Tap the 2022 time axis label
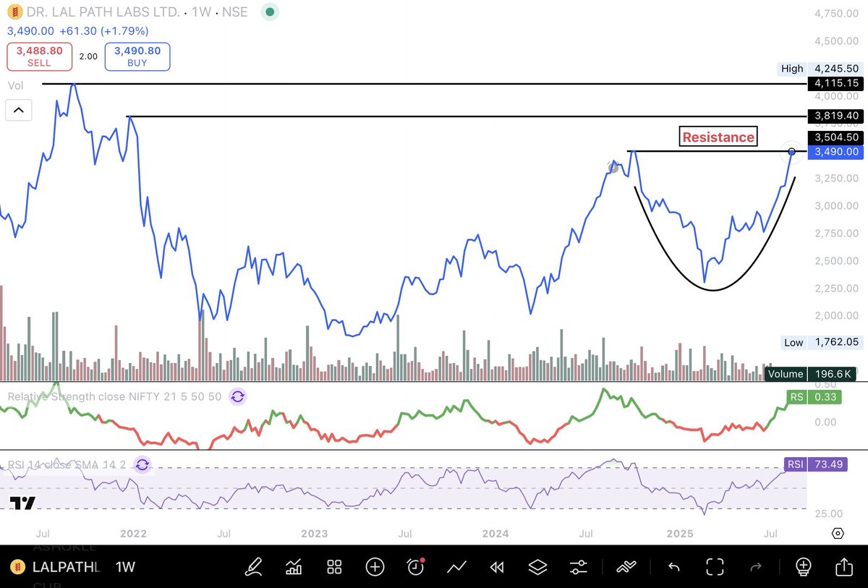Viewport: 868px width, 588px height. point(134,534)
